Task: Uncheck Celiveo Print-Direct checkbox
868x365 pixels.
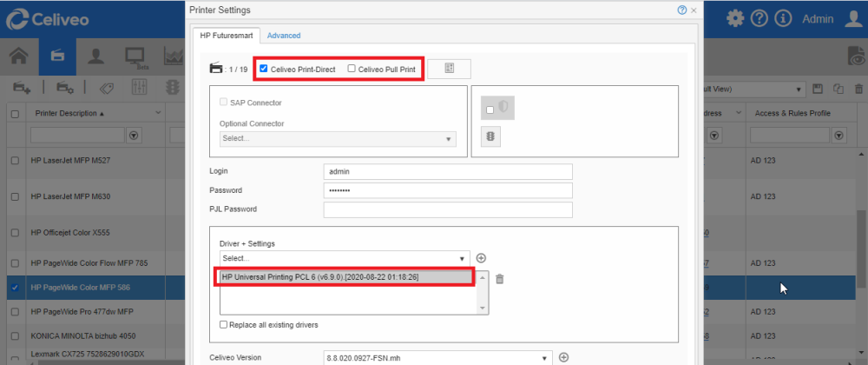Action: pos(264,69)
